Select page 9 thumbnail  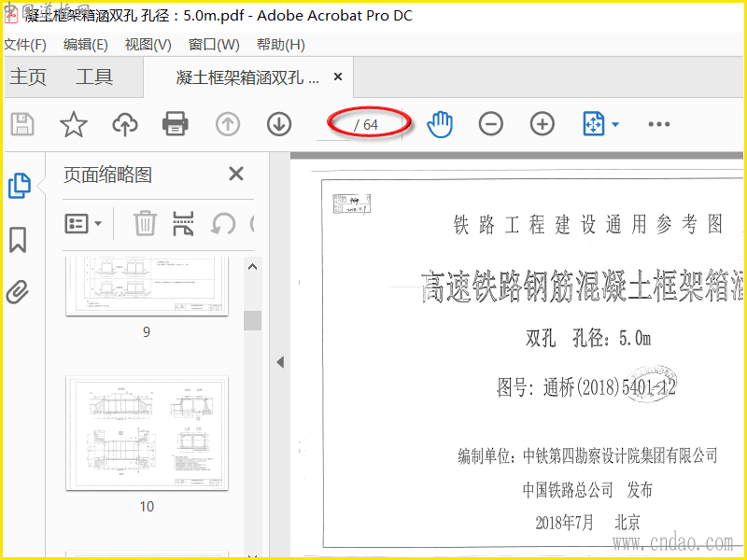[x=147, y=286]
